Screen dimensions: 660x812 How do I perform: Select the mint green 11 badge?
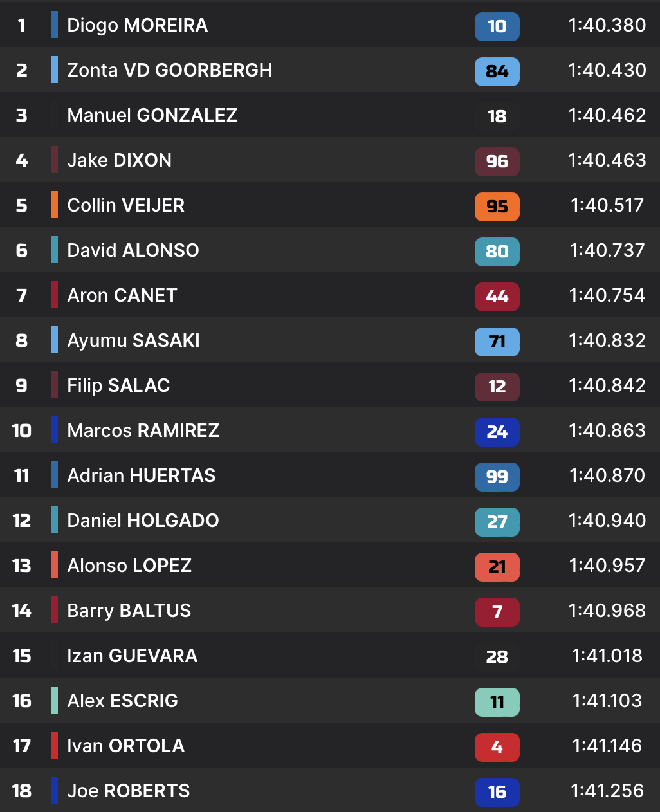pos(497,702)
